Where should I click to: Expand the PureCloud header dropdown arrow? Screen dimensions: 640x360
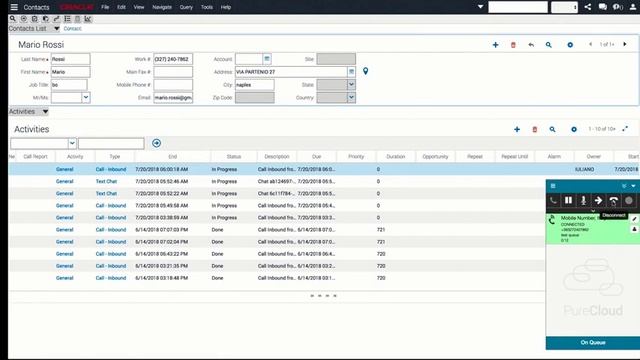point(633,186)
